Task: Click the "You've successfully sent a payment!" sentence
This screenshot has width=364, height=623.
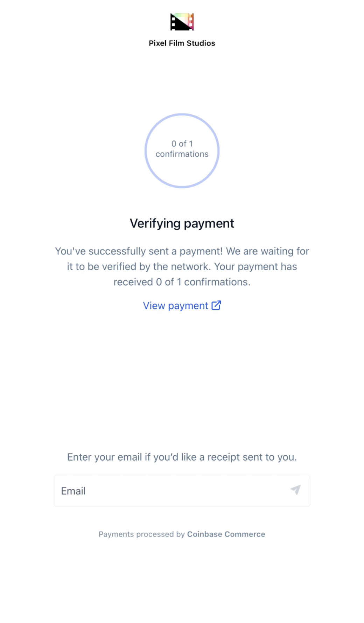Action: coord(139,251)
